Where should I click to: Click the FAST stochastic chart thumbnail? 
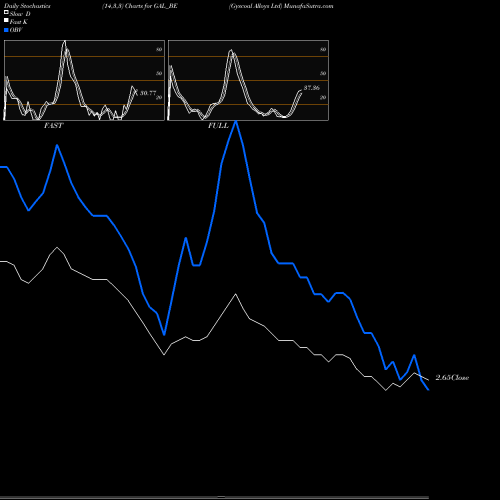coord(84,80)
